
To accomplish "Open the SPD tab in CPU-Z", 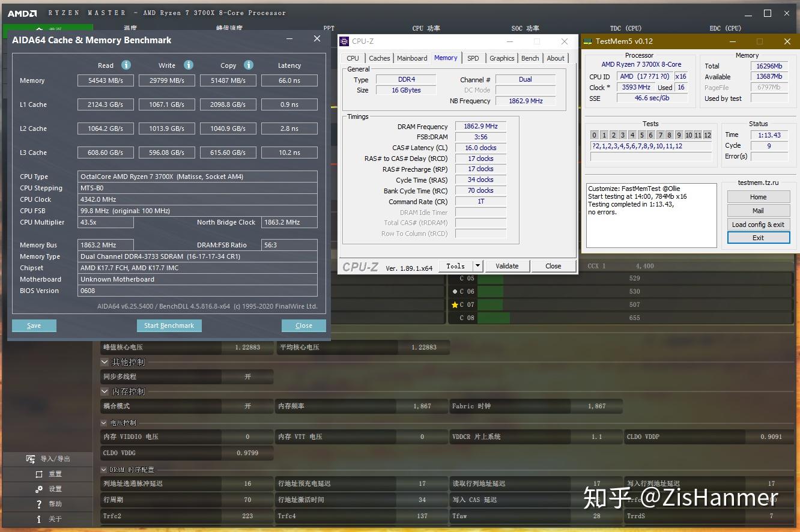I will pyautogui.click(x=473, y=58).
